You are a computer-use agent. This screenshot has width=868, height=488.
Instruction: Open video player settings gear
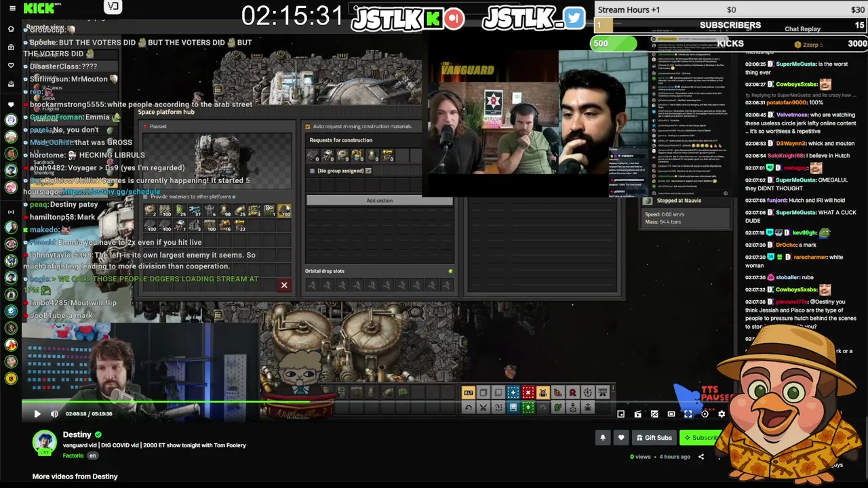(x=722, y=414)
